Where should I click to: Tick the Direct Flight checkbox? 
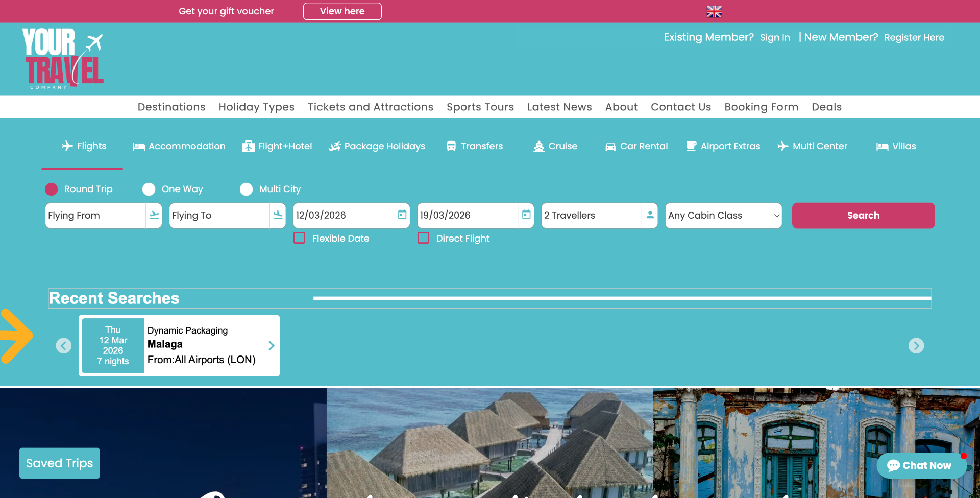(424, 238)
